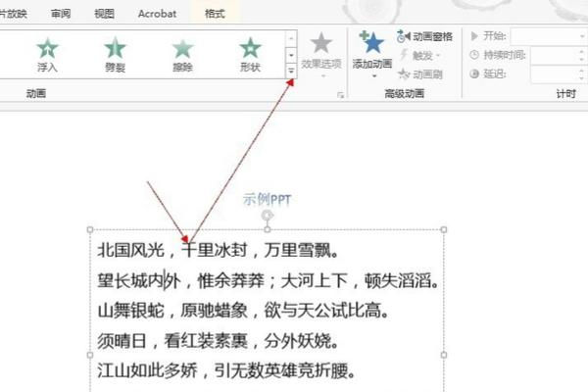Click the text box rotation handle
Viewport: 588px width, 392px height.
click(x=267, y=216)
